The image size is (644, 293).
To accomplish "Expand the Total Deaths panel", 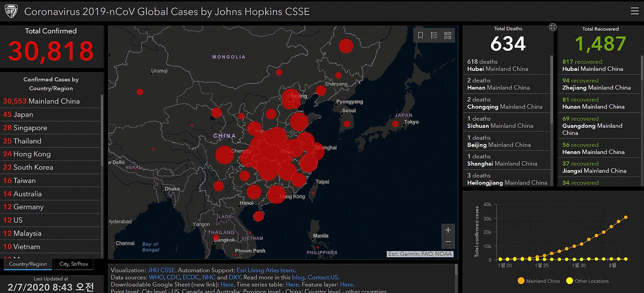I will coord(552,27).
